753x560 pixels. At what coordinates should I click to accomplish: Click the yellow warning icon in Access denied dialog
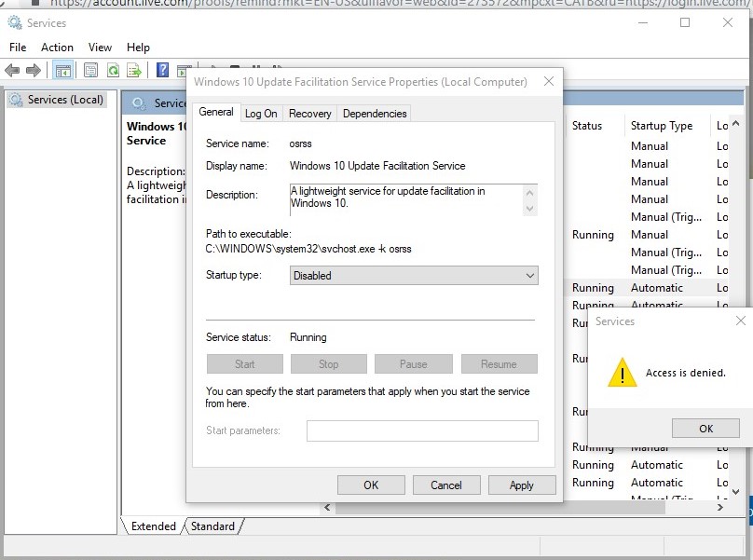(623, 372)
